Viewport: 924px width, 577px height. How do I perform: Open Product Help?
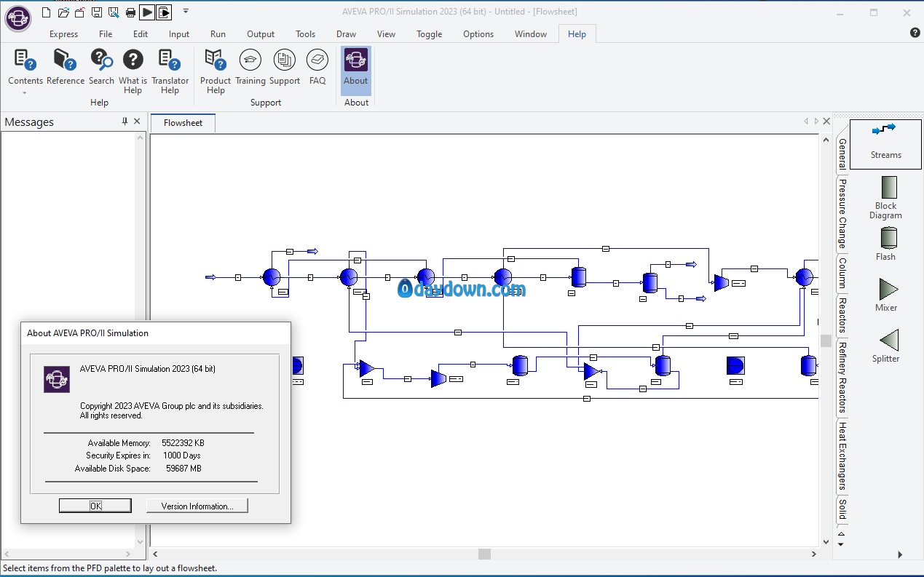(216, 71)
